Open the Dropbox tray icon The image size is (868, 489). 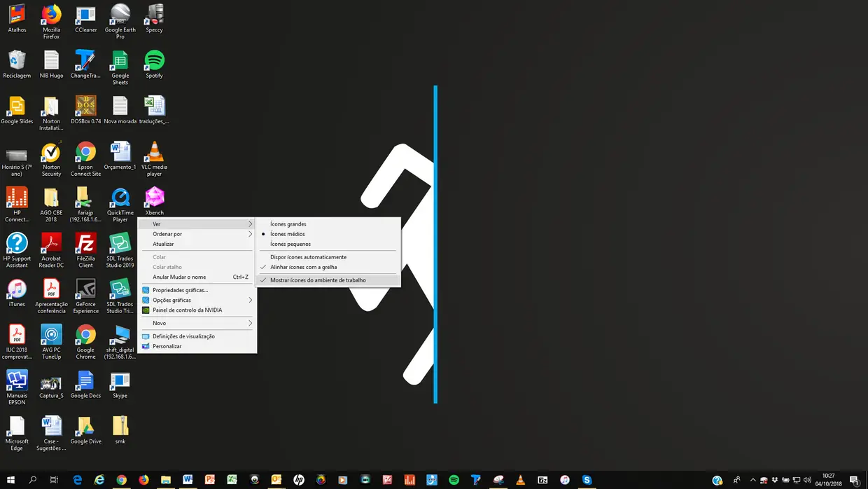[774, 480]
